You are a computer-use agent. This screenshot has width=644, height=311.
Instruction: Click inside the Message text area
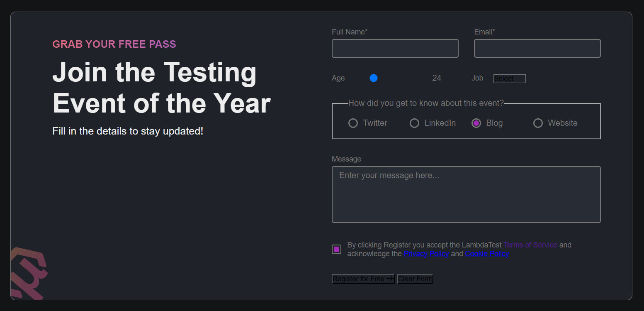466,194
